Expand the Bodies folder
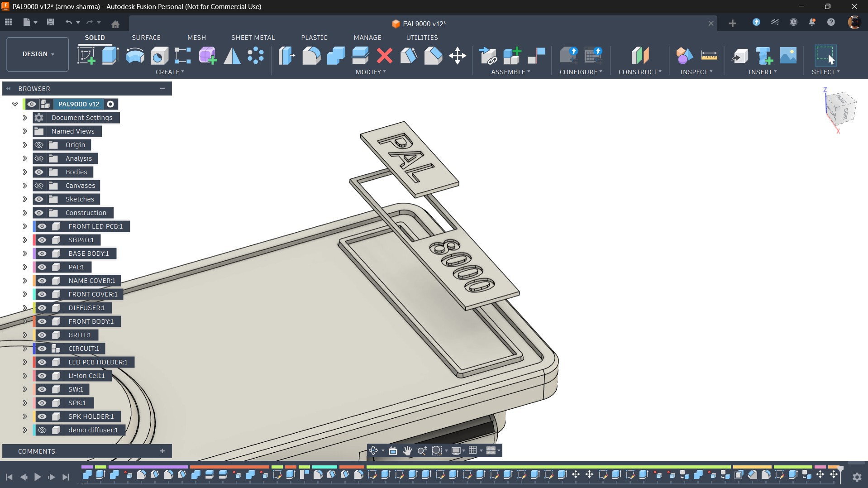868x488 pixels. pyautogui.click(x=25, y=172)
